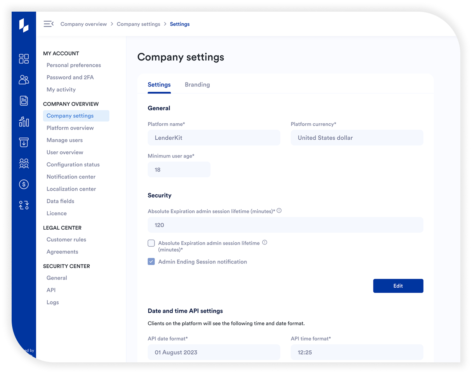The height and width of the screenshot is (374, 472).
Task: Open Localization center
Action: click(71, 189)
